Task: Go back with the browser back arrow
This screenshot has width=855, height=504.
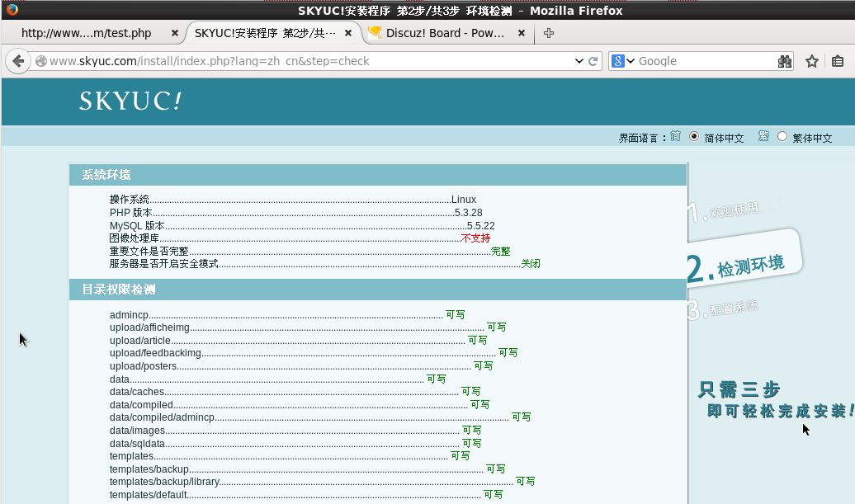Action: coord(18,61)
